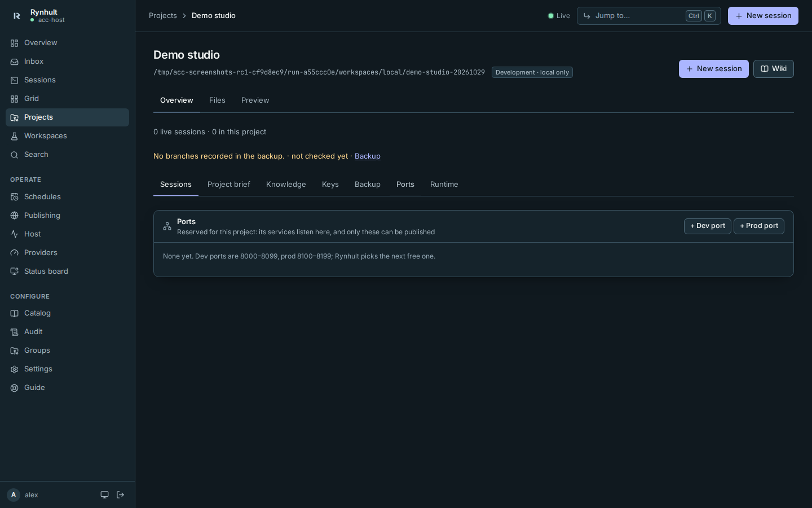Open Guide via its lifebuoy icon
Image resolution: width=812 pixels, height=508 pixels.
point(15,388)
